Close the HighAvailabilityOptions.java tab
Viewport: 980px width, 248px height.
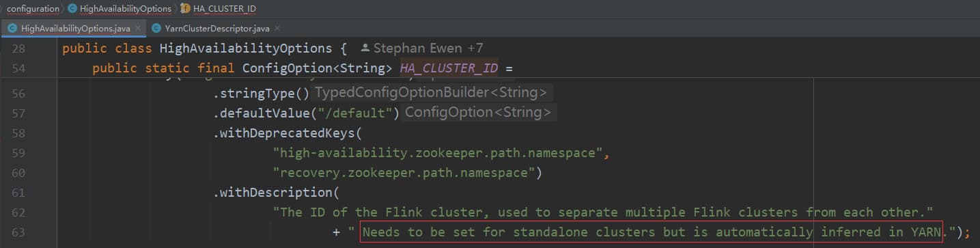coord(137,29)
